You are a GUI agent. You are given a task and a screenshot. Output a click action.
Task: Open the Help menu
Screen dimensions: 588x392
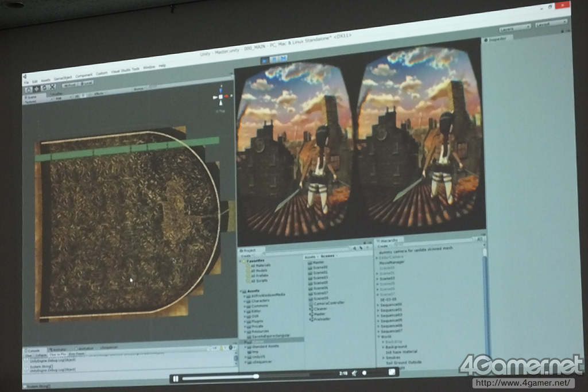pos(162,65)
